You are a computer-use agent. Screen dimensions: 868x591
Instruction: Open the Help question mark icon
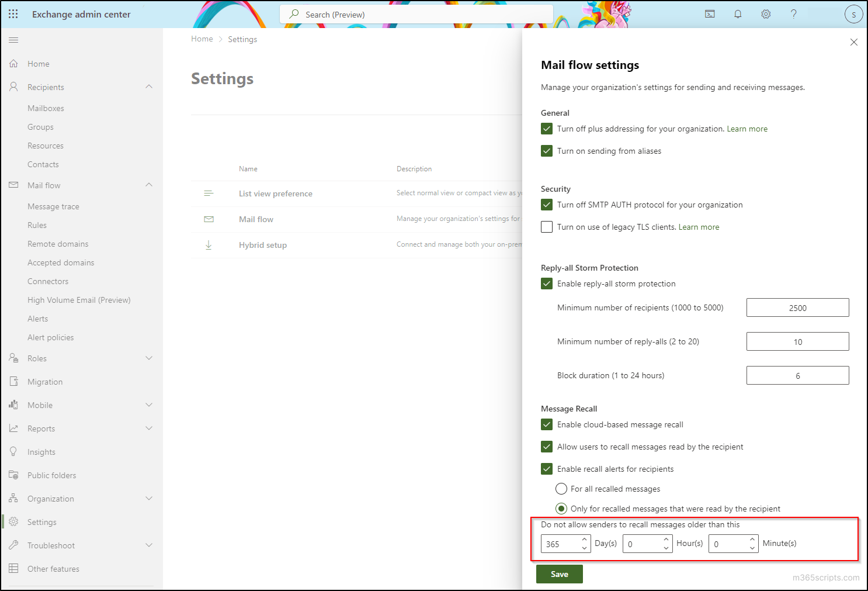[794, 13]
